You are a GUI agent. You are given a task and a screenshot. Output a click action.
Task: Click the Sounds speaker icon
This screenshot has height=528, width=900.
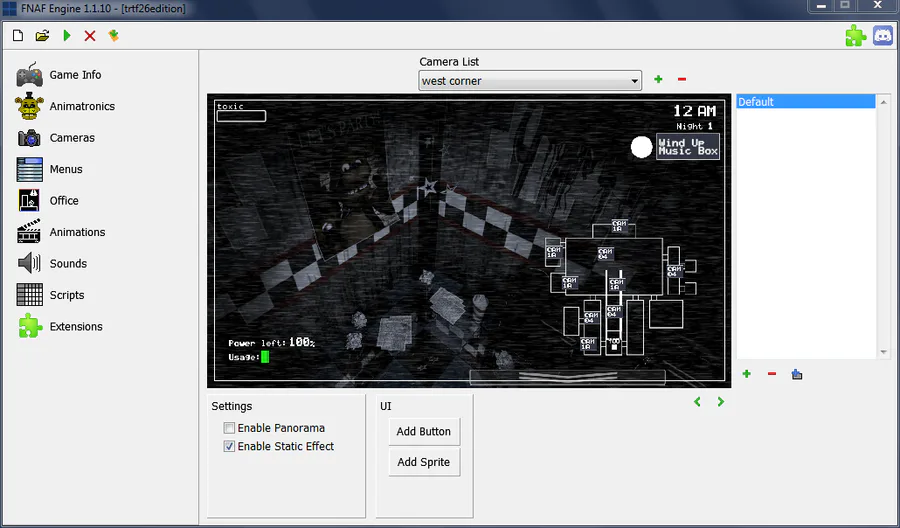pyautogui.click(x=29, y=263)
